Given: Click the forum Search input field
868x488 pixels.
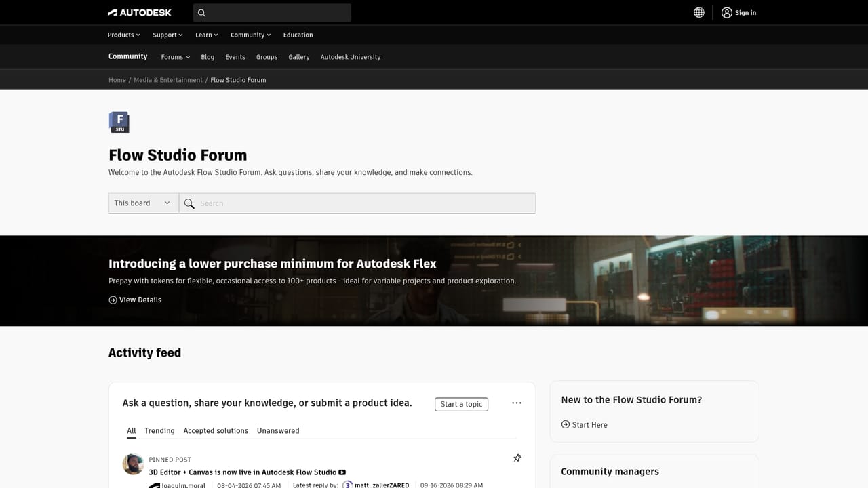Looking at the screenshot, I should pos(357,203).
